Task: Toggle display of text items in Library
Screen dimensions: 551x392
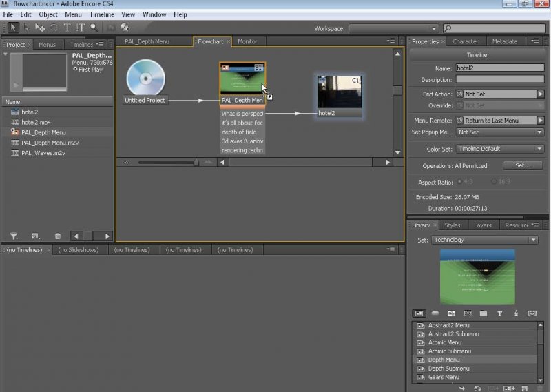Action: [500, 313]
